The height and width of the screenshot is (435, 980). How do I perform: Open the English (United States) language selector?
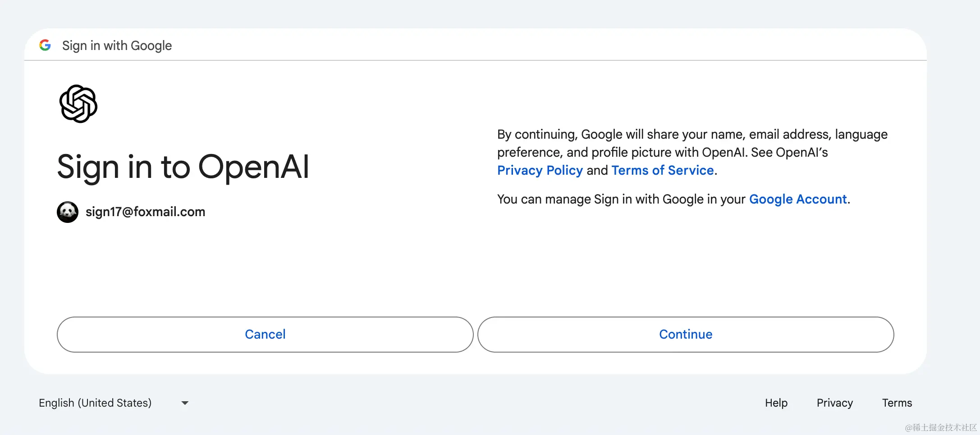pyautogui.click(x=95, y=403)
